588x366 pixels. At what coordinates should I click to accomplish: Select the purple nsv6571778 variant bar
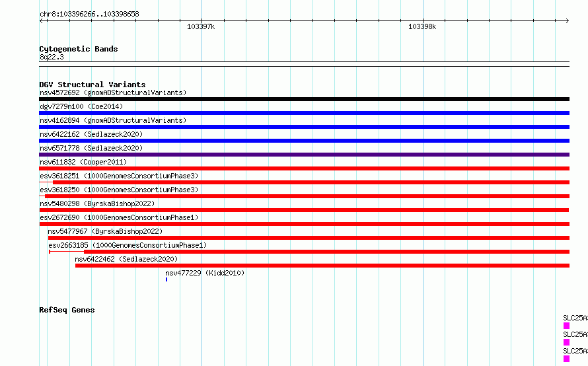pos(304,155)
